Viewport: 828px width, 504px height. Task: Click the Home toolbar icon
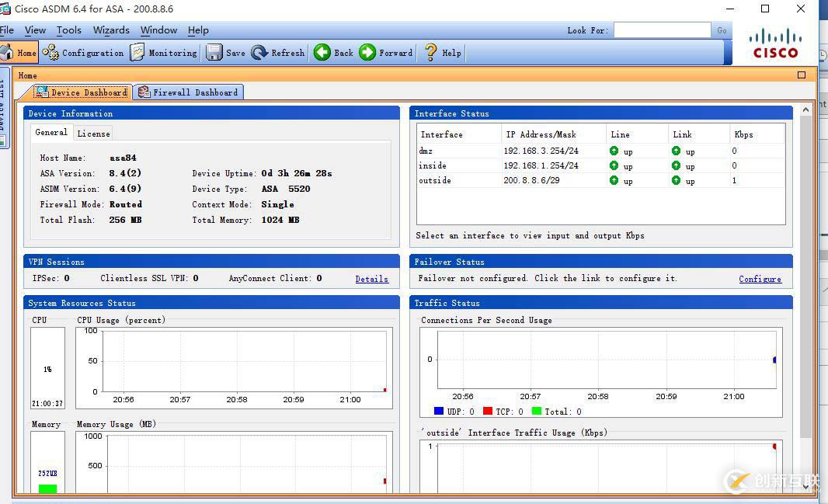click(19, 53)
